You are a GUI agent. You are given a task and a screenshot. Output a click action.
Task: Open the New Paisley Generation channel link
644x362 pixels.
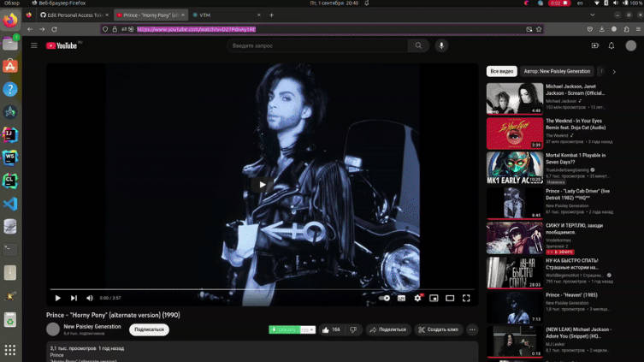tap(92, 326)
